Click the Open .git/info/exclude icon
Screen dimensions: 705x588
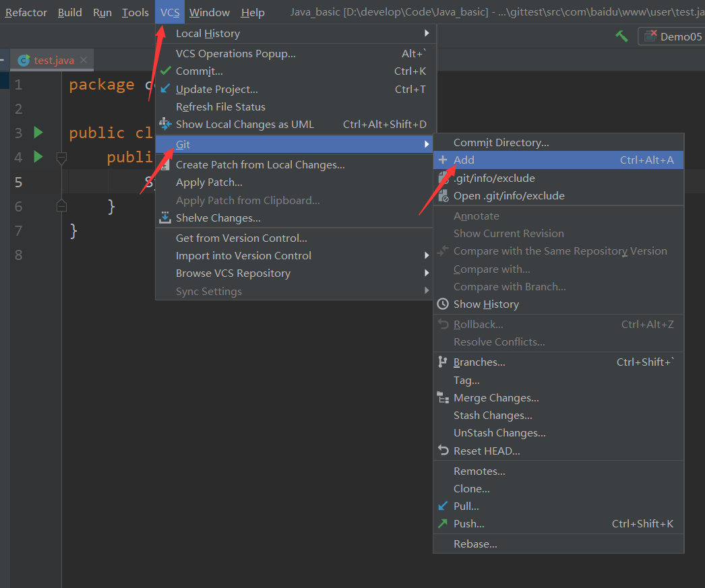(x=443, y=195)
